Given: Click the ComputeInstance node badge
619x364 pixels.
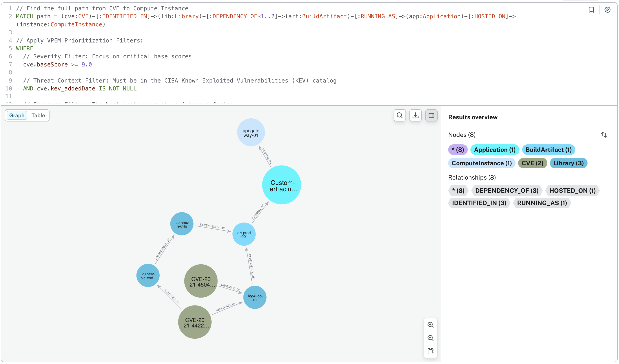Looking at the screenshot, I should click(481, 163).
